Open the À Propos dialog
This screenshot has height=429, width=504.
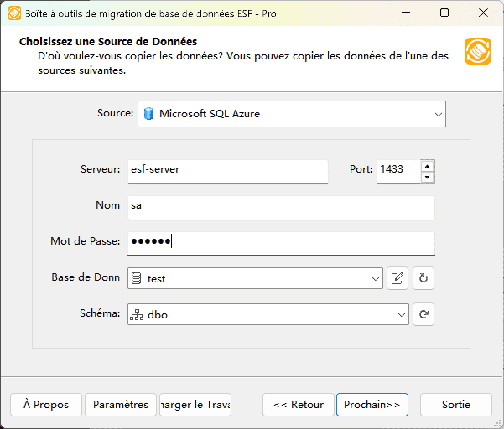point(46,405)
